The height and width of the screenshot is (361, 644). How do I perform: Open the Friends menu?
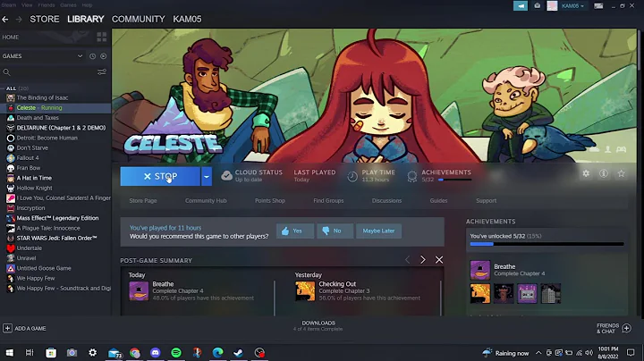pos(47,5)
